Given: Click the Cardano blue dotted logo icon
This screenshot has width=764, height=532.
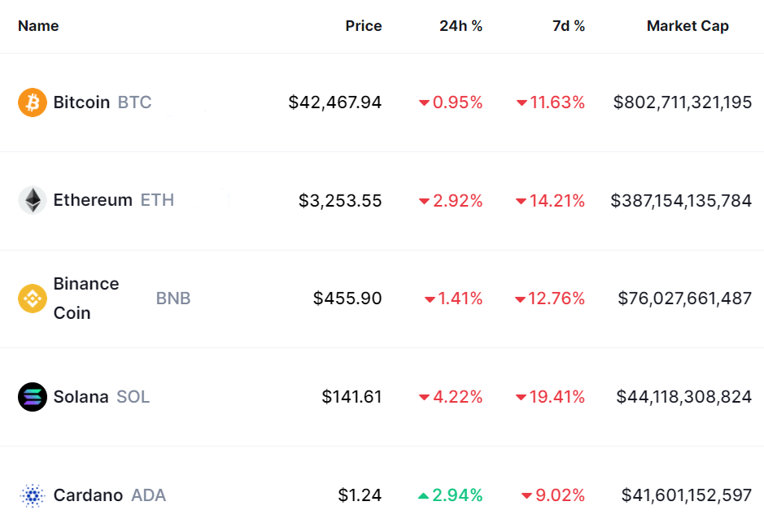Looking at the screenshot, I should pyautogui.click(x=33, y=495).
